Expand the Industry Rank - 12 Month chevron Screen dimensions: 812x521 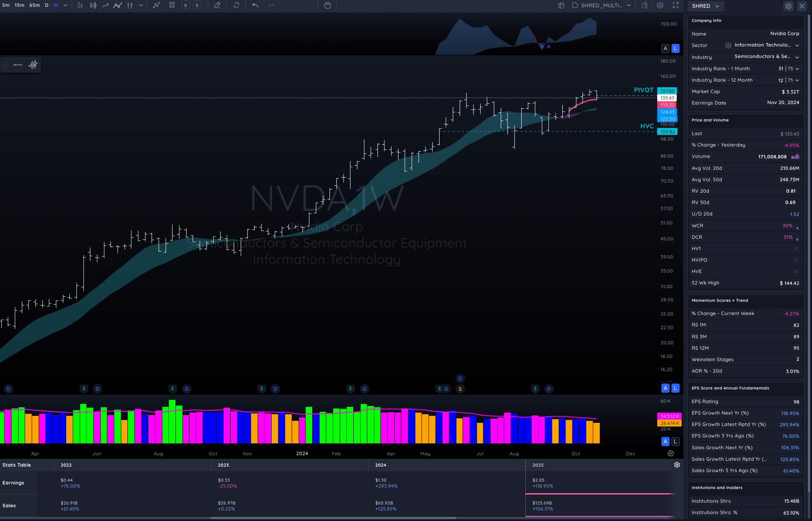[797, 80]
